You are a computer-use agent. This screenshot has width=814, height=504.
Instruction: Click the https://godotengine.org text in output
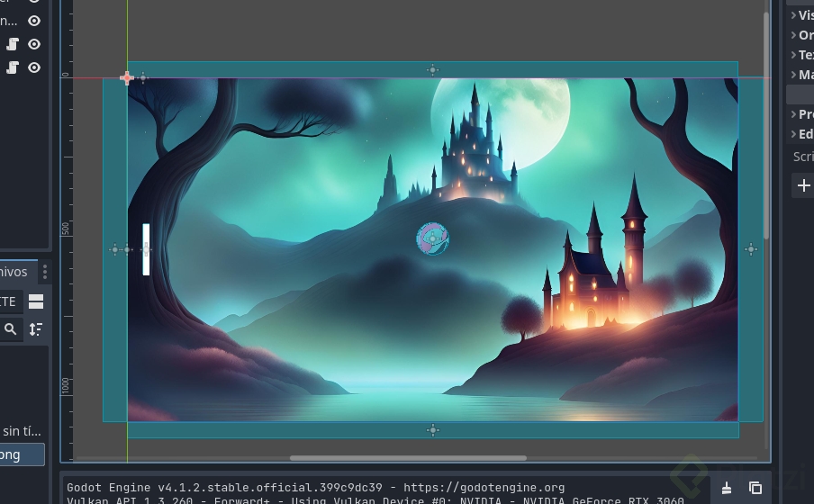484,488
